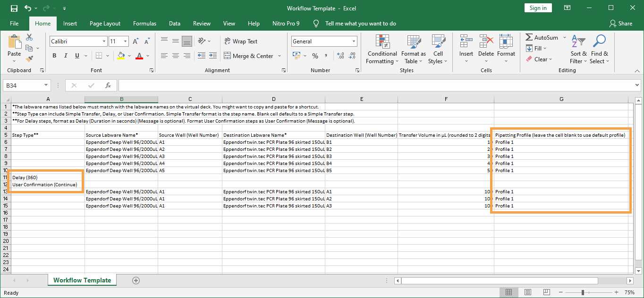This screenshot has width=644, height=298.
Task: Click the zoom slider handle
Action: coord(583,292)
